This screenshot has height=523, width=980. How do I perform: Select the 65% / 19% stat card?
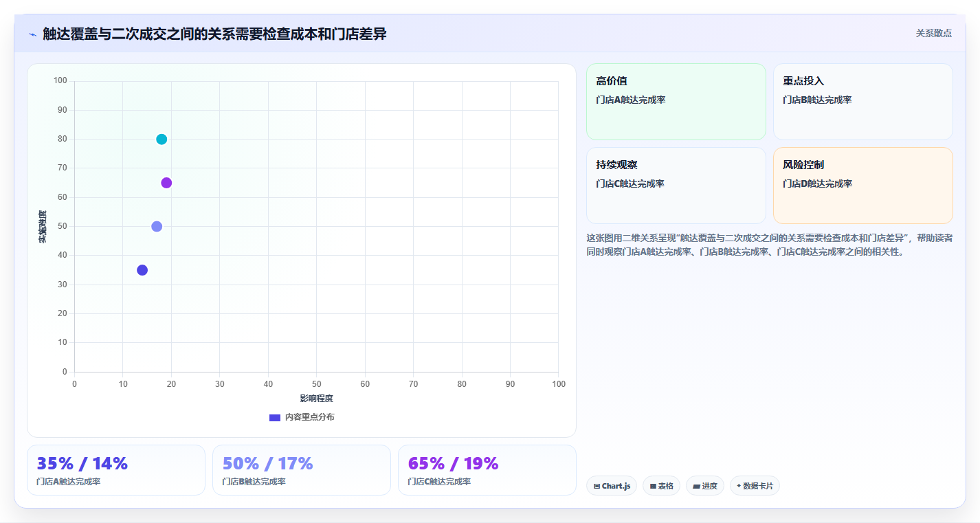pyautogui.click(x=487, y=470)
